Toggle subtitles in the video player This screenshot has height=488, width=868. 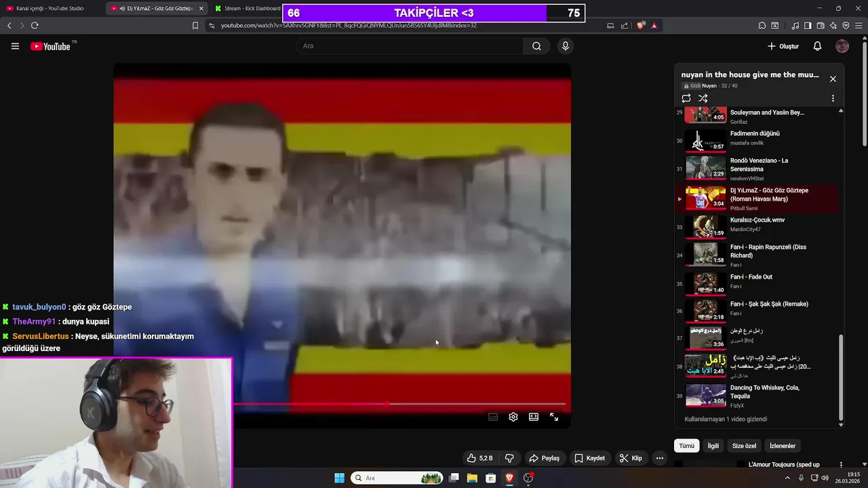pyautogui.click(x=493, y=417)
